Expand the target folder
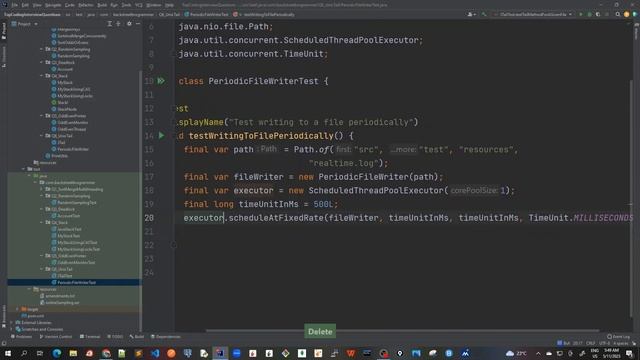640x360 pixels. (x=17, y=309)
